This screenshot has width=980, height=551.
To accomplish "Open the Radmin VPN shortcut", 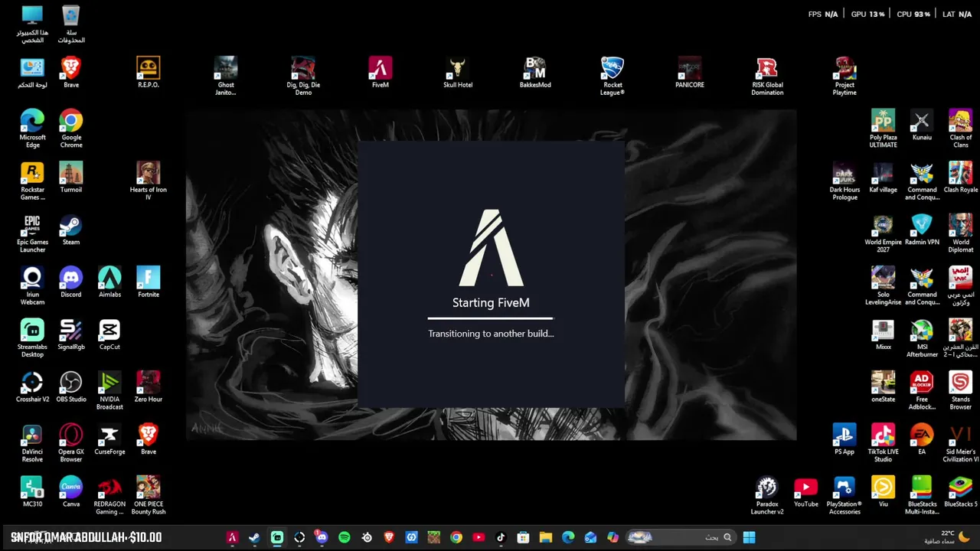I will (922, 230).
